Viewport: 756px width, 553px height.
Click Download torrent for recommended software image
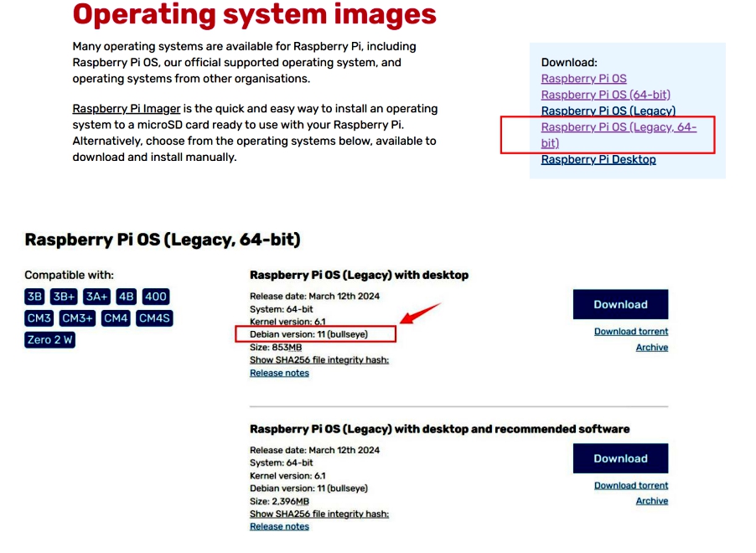630,485
